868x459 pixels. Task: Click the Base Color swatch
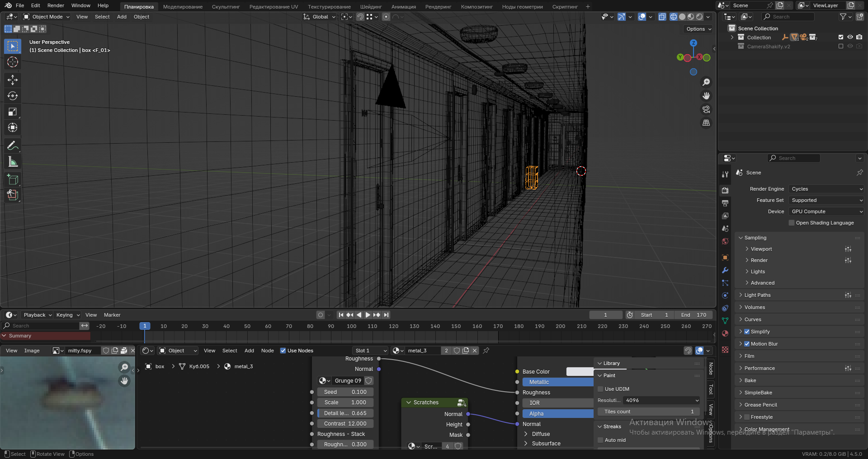(580, 371)
